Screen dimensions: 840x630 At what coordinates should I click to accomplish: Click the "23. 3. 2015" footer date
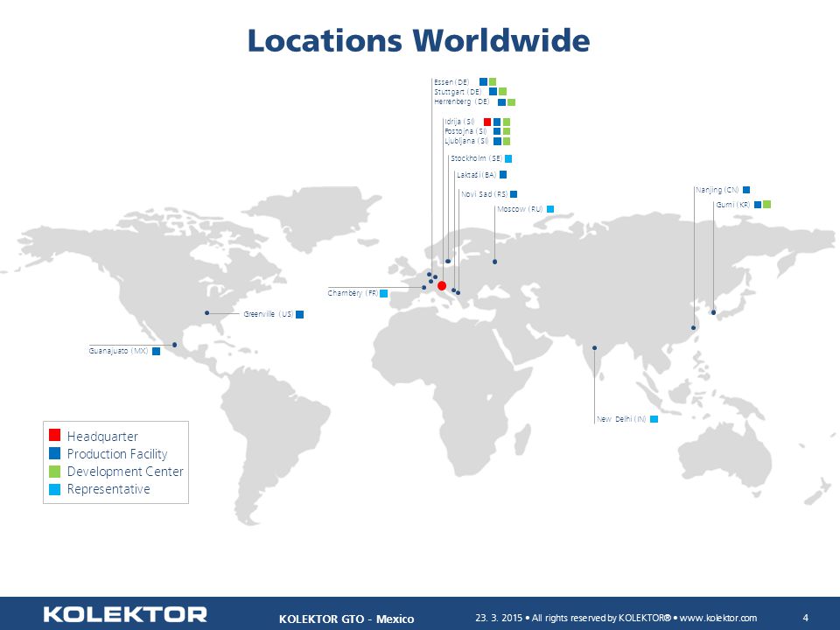(498, 618)
